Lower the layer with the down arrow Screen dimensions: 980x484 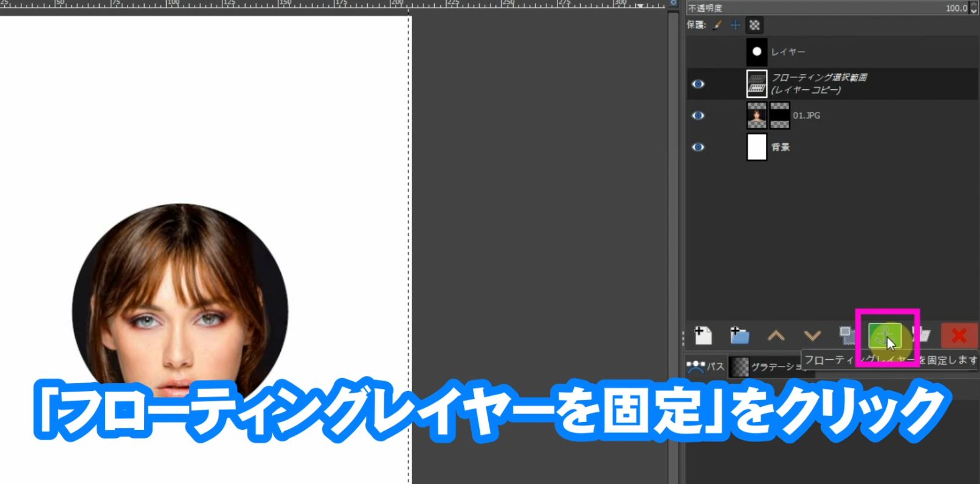point(812,336)
